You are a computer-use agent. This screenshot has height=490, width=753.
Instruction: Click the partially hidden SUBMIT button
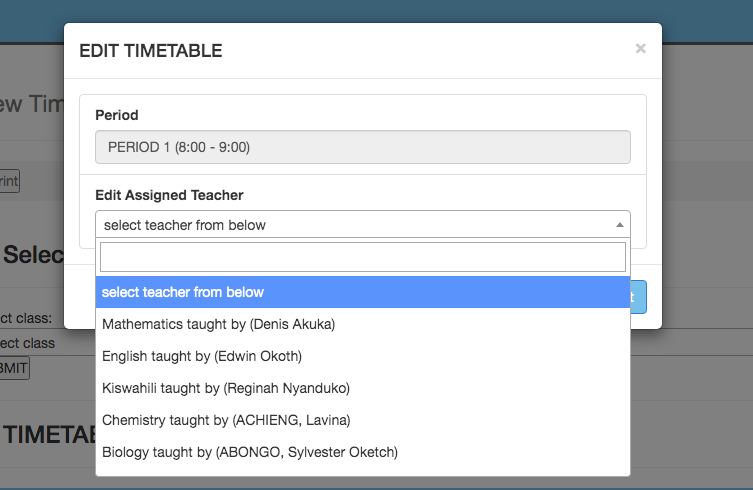(x=14, y=368)
